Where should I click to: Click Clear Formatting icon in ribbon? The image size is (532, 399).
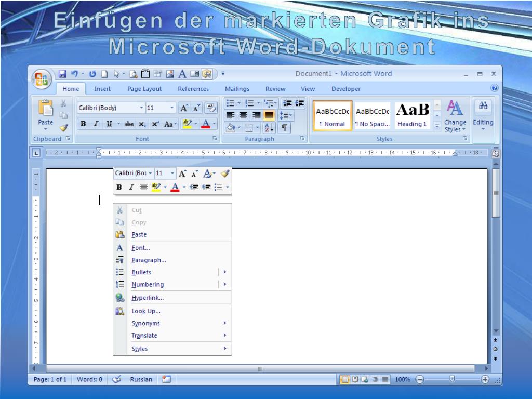[x=211, y=108]
